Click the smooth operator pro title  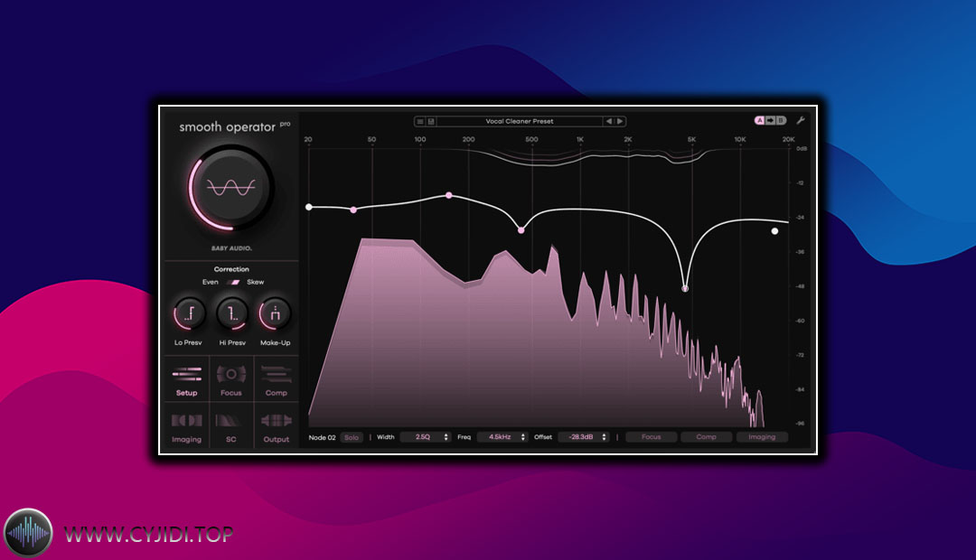[x=234, y=126]
